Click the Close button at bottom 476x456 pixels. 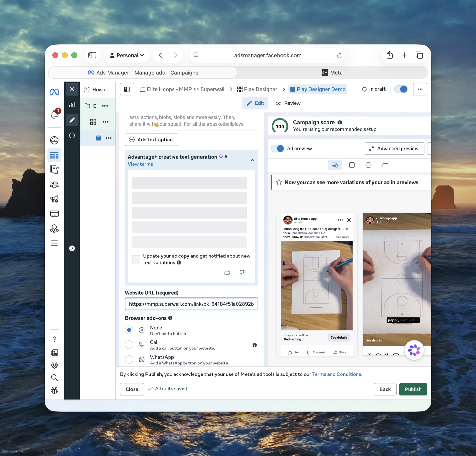tap(132, 389)
